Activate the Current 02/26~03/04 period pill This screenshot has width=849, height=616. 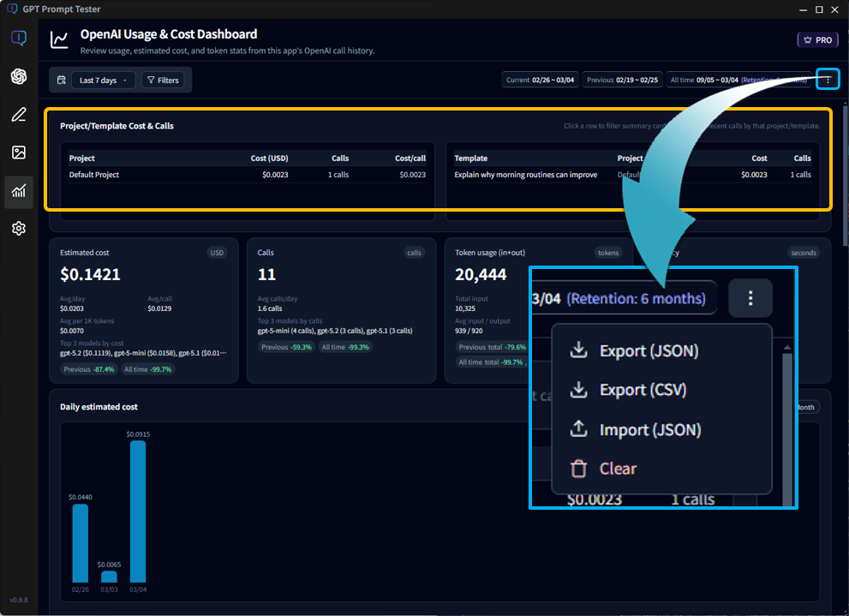(541, 79)
